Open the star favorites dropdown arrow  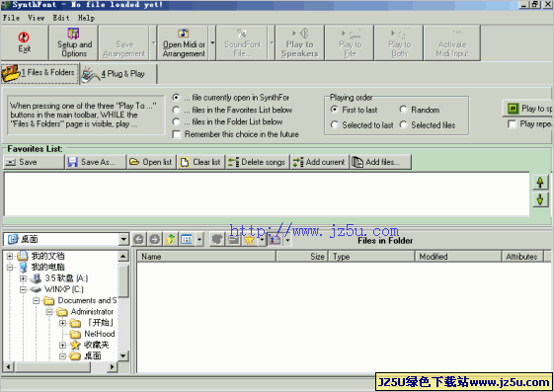(x=262, y=239)
